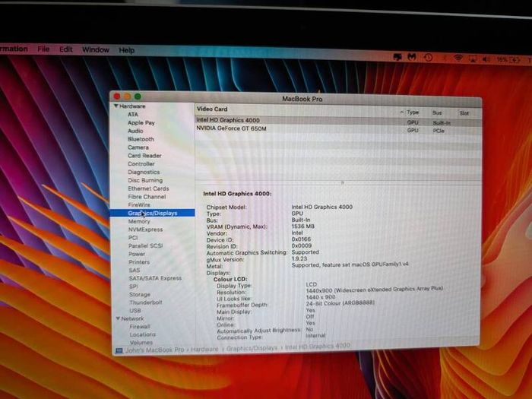Screen dimensions: 532x399
Task: Select Apple Pay in the sidebar
Action: (141, 123)
